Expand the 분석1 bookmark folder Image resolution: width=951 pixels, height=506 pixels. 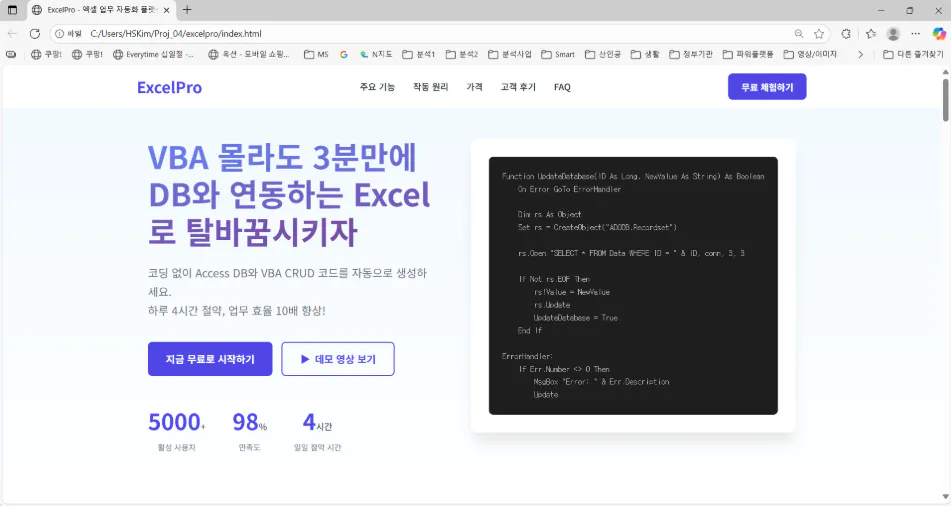418,54
